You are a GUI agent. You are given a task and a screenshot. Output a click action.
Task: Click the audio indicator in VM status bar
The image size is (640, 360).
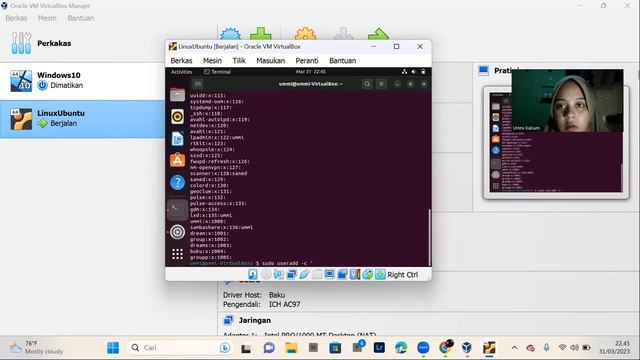tap(279, 275)
